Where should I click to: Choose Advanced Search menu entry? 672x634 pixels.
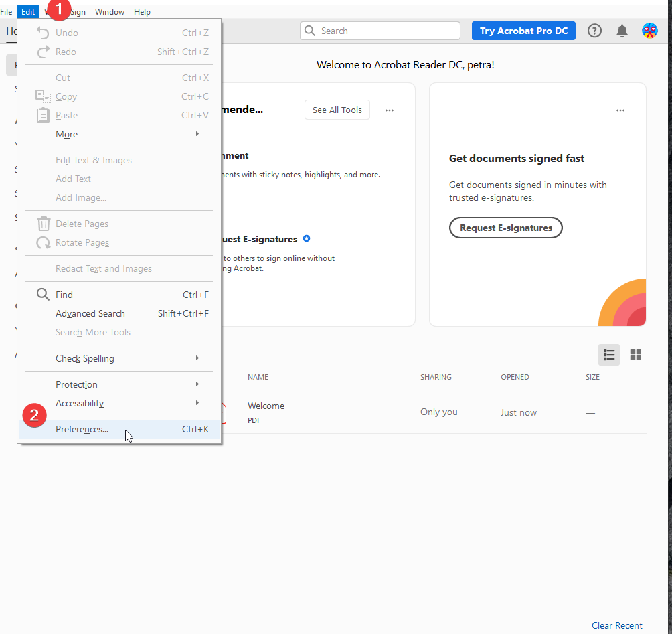[90, 313]
